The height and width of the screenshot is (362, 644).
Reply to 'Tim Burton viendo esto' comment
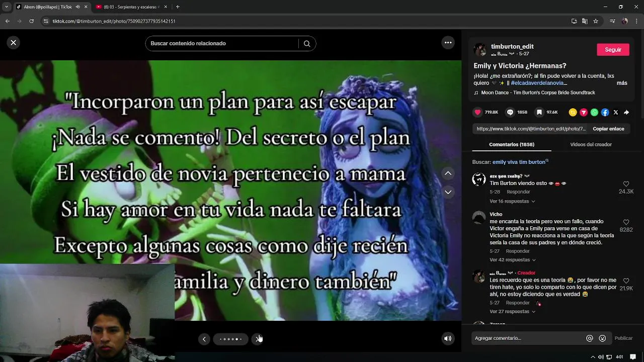coord(518,192)
